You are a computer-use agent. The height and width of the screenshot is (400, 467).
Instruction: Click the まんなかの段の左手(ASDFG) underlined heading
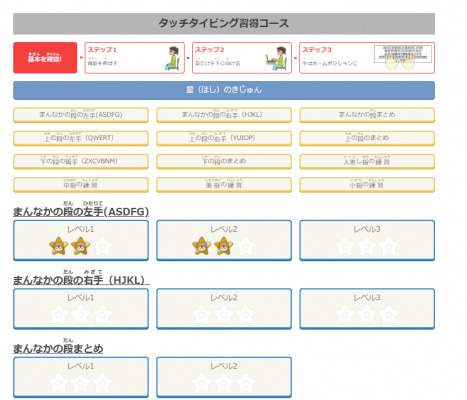[81, 212]
